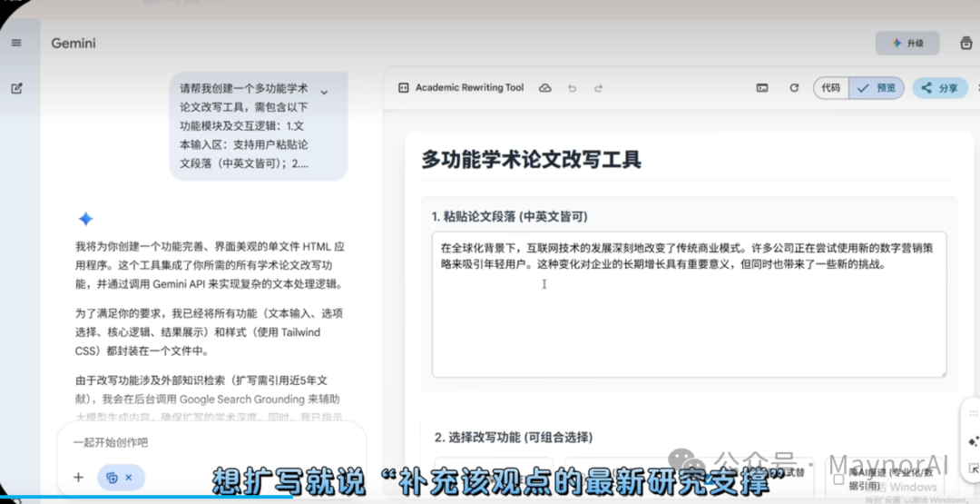
Task: Click inside the 粘贴论文段落 text area
Action: point(689,304)
